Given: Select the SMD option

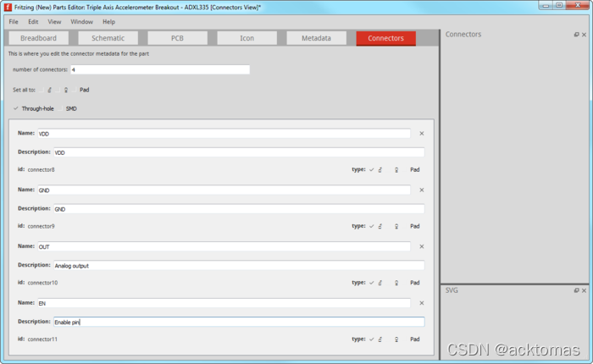Looking at the screenshot, I should tap(68, 109).
